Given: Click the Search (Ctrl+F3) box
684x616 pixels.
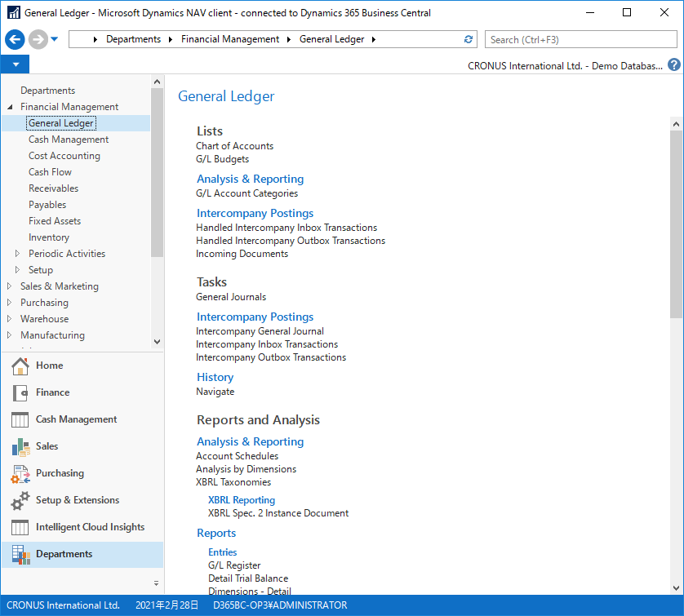Looking at the screenshot, I should click(x=580, y=40).
